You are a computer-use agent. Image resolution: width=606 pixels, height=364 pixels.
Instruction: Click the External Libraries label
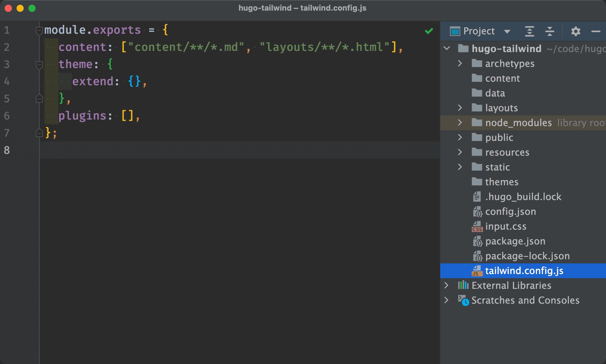pyautogui.click(x=511, y=286)
